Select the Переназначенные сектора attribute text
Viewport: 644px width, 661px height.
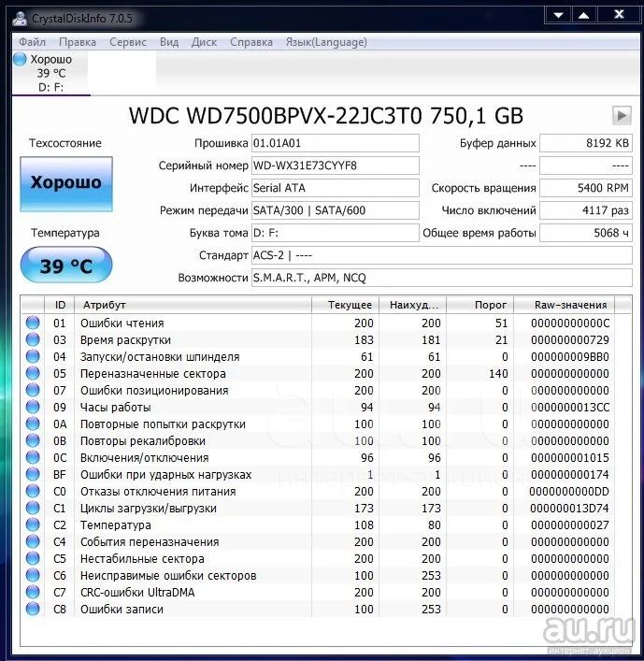(153, 374)
